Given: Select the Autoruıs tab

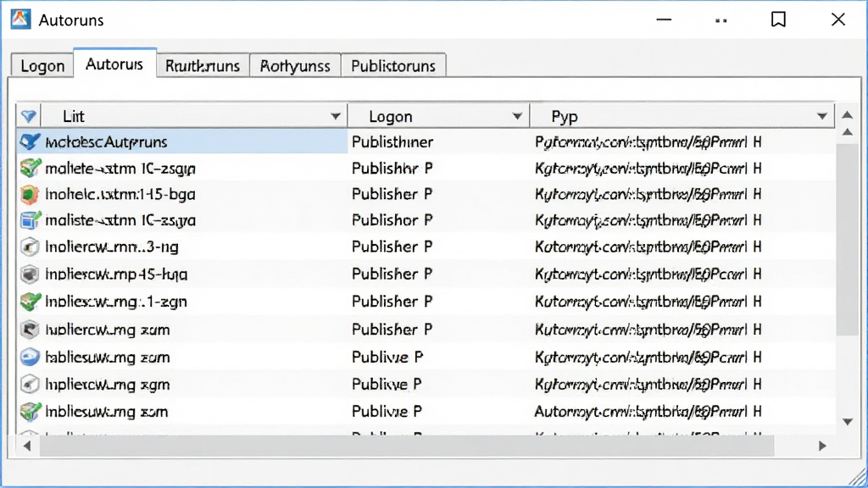Looking at the screenshot, I should (114, 64).
